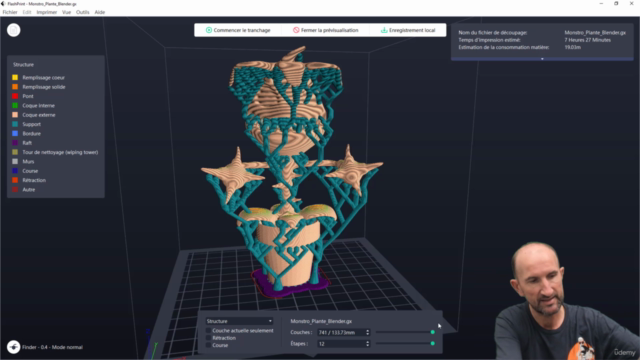The height and width of the screenshot is (360, 640).
Task: Click the Étapes value field
Action: pyautogui.click(x=341, y=344)
